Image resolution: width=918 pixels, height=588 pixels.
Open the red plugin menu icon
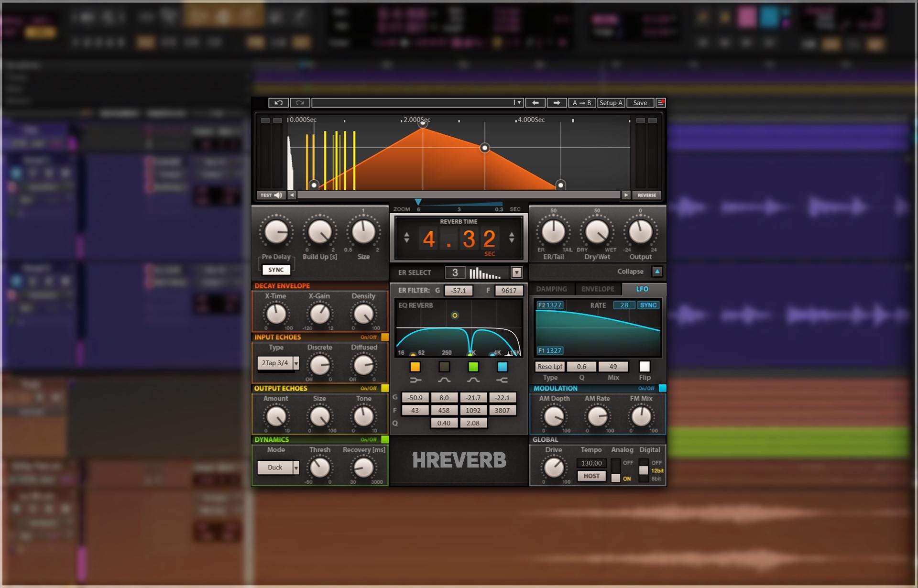661,103
